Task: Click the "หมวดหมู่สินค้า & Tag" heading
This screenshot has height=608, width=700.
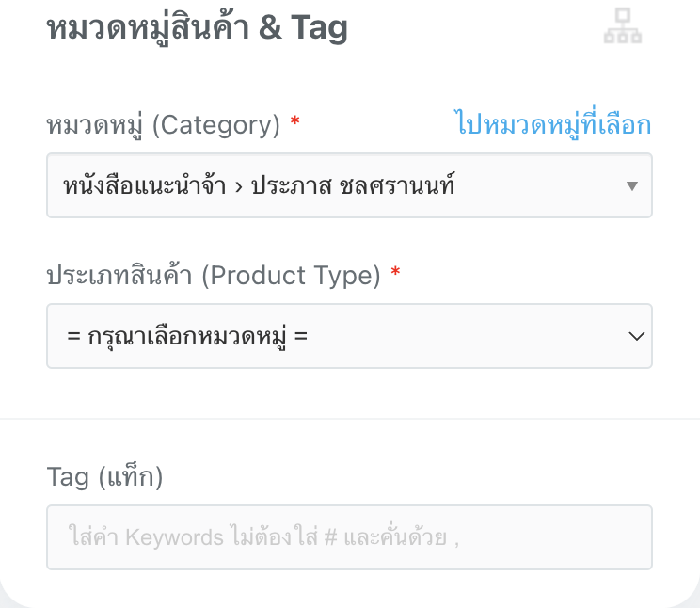Action: click(x=197, y=28)
